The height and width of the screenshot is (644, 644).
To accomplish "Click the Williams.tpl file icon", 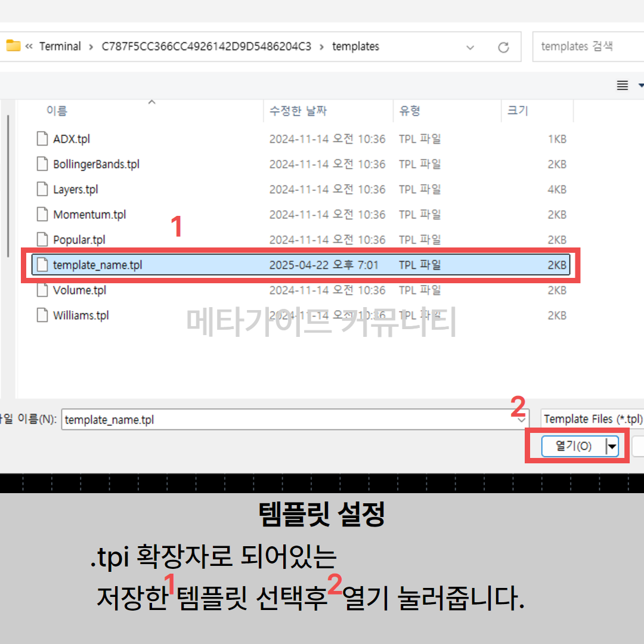I will pos(42,315).
